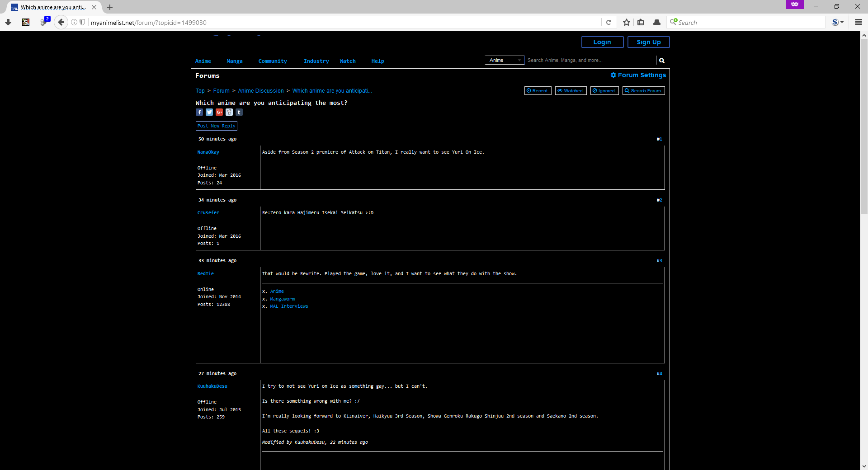The image size is (868, 470).
Task: Open the Anime signature link
Action: (277, 291)
